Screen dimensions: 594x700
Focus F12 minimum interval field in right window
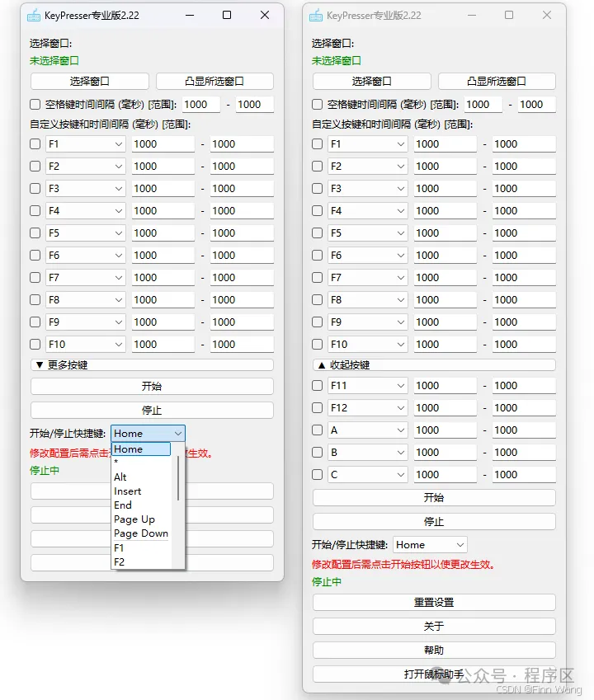click(445, 407)
